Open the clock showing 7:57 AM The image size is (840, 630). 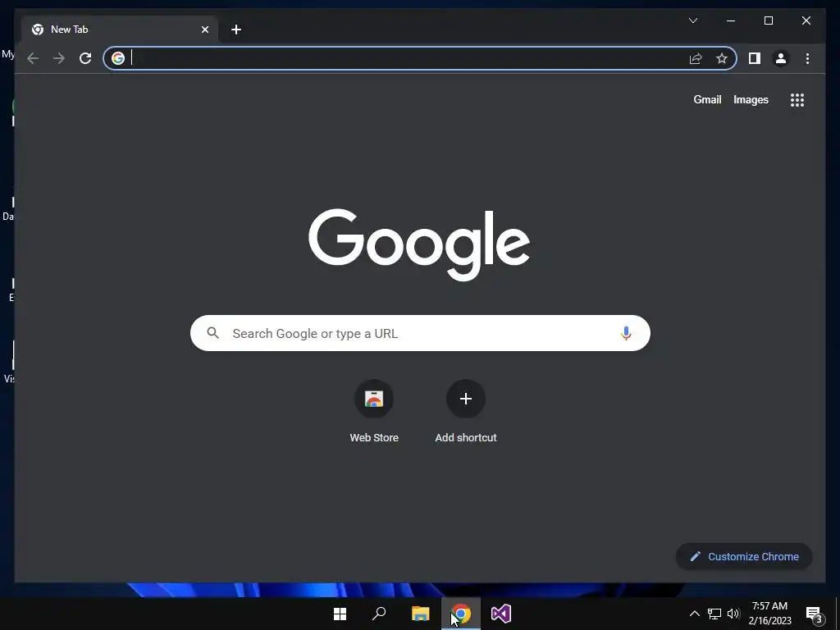[769, 614]
